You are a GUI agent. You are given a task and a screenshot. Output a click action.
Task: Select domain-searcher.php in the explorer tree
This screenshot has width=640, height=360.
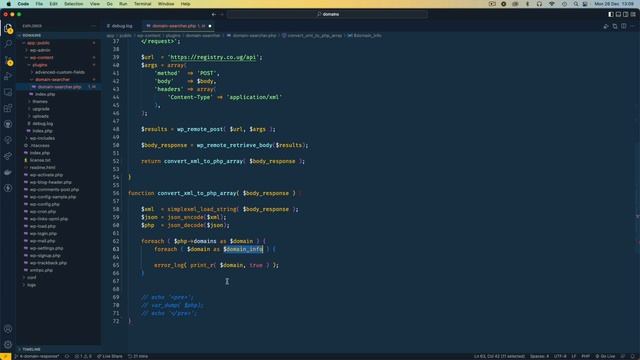point(59,87)
